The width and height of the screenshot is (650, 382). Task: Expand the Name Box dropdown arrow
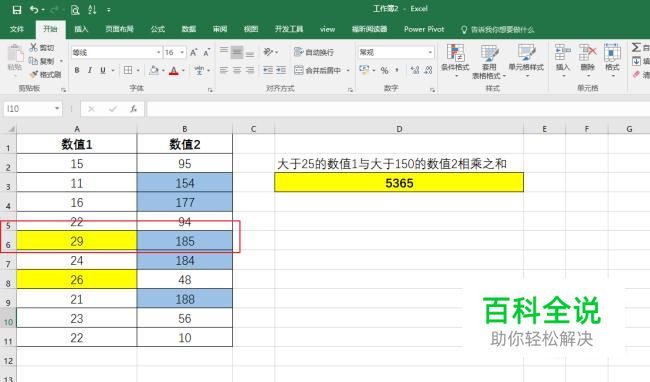click(x=57, y=109)
